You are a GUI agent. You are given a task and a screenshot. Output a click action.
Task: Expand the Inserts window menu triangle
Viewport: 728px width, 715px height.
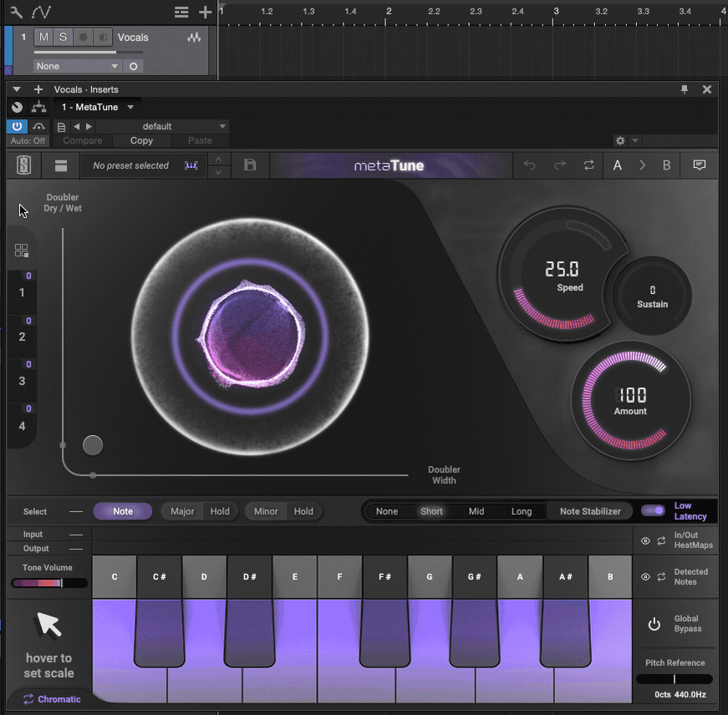[17, 89]
